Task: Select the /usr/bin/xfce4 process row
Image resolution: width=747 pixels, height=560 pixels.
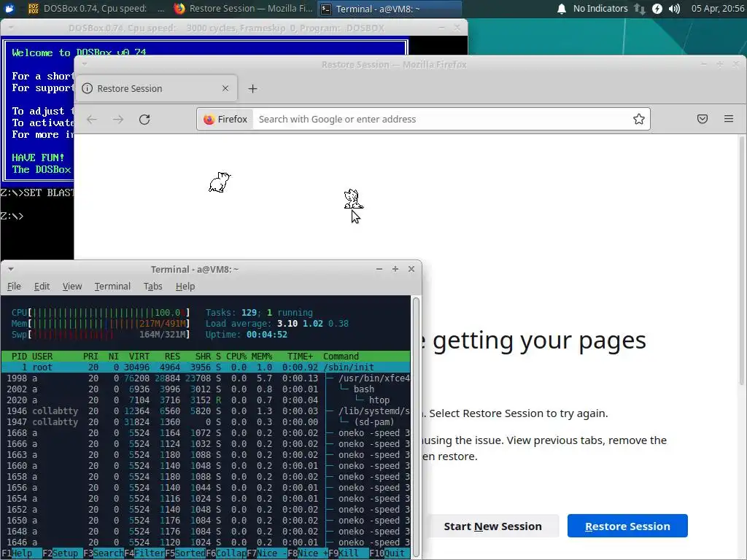Action: click(206, 378)
